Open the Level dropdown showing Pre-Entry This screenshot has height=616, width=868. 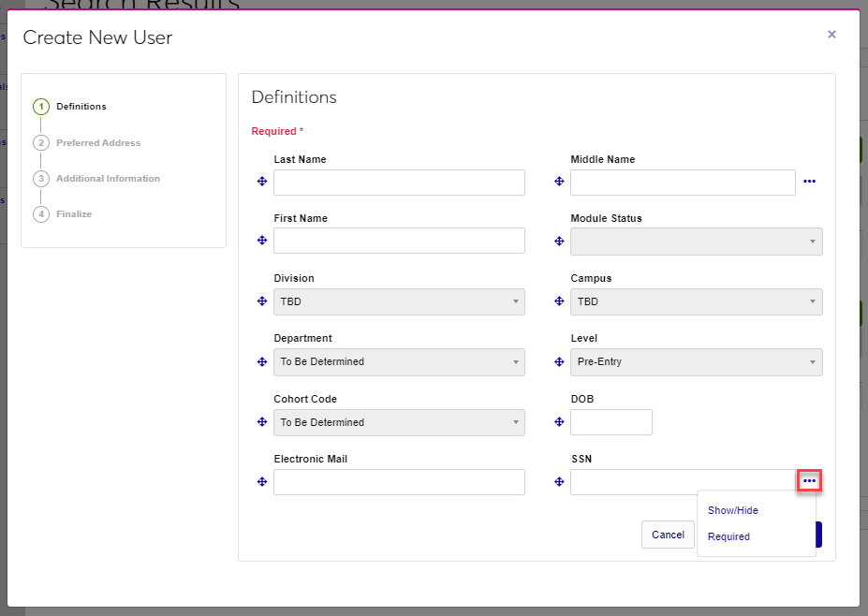pyautogui.click(x=696, y=361)
